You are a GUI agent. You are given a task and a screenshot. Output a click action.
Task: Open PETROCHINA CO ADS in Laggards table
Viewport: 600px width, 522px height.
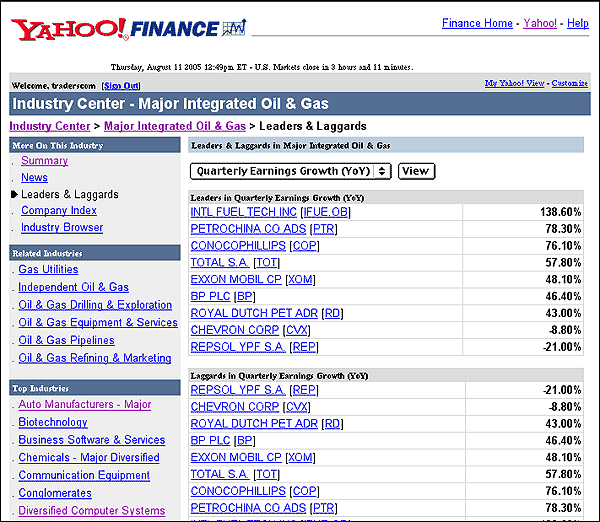(x=248, y=507)
